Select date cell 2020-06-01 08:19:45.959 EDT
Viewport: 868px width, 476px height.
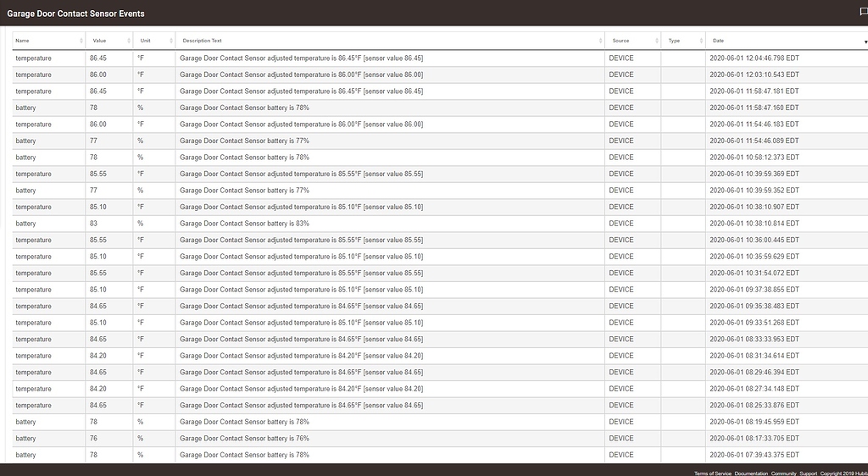coord(754,422)
